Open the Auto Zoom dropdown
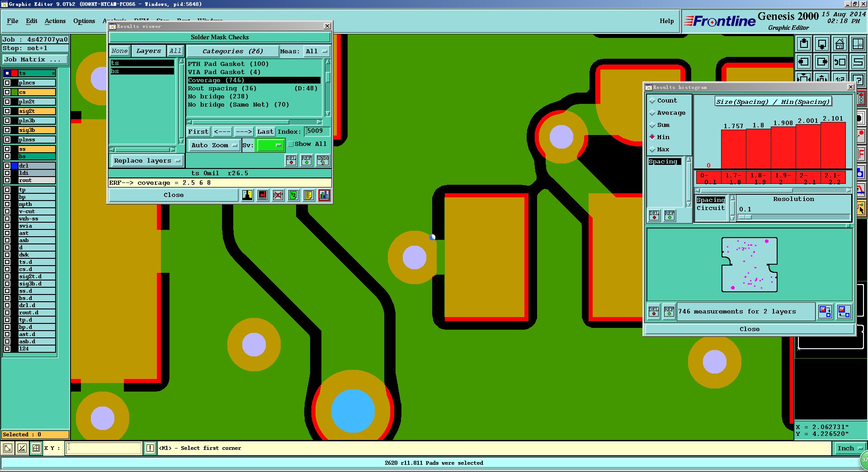Screen dimensions: 868x472 tap(214, 145)
